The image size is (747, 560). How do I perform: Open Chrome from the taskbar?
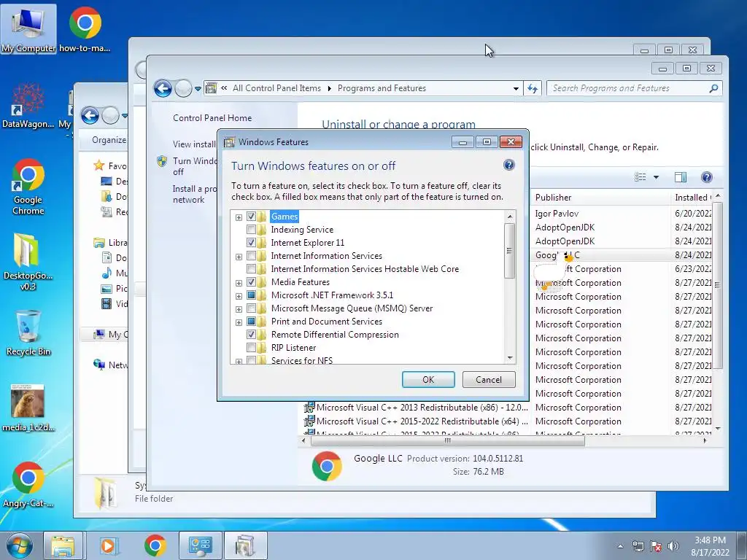point(155,545)
